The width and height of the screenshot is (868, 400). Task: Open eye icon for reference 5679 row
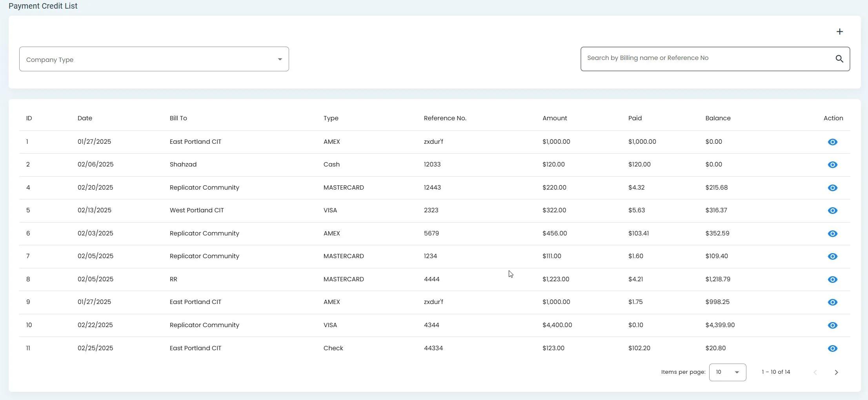click(832, 233)
